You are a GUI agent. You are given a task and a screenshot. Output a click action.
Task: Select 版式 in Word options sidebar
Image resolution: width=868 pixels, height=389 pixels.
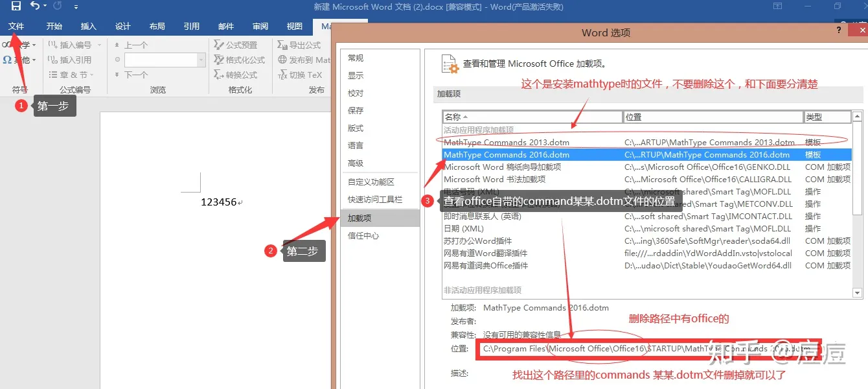click(380, 128)
